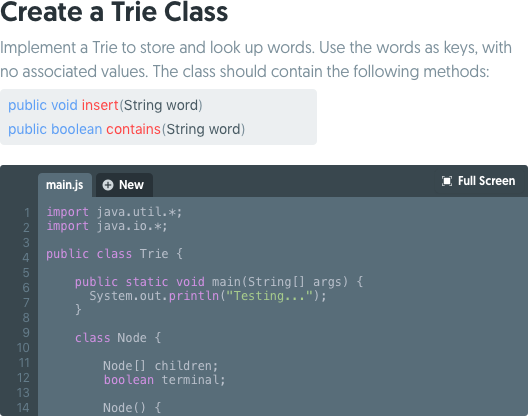Click line number 10 in the gutter
Viewport: 528px width, 416px height.
23,348
